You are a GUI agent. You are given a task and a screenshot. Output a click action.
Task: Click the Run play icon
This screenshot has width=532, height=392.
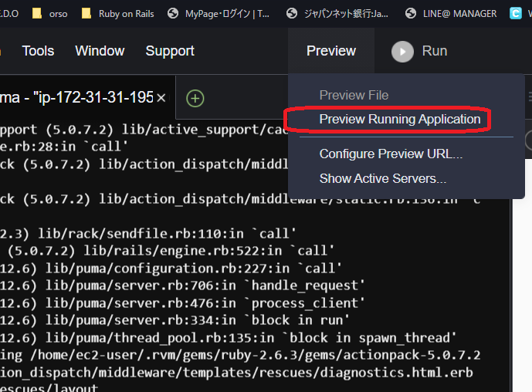pyautogui.click(x=402, y=52)
